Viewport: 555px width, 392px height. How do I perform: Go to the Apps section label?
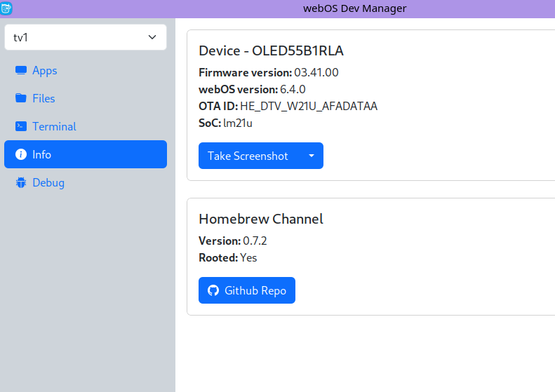coord(45,70)
